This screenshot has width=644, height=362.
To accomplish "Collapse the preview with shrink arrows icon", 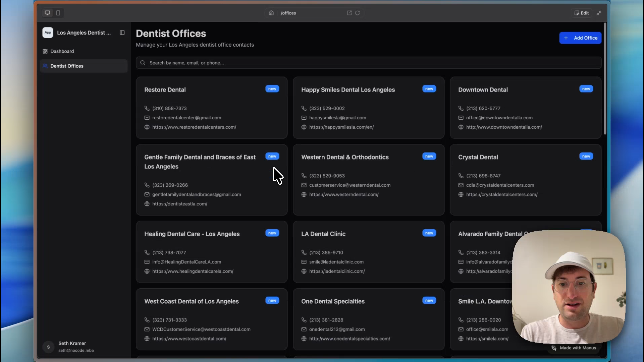I will click(599, 13).
